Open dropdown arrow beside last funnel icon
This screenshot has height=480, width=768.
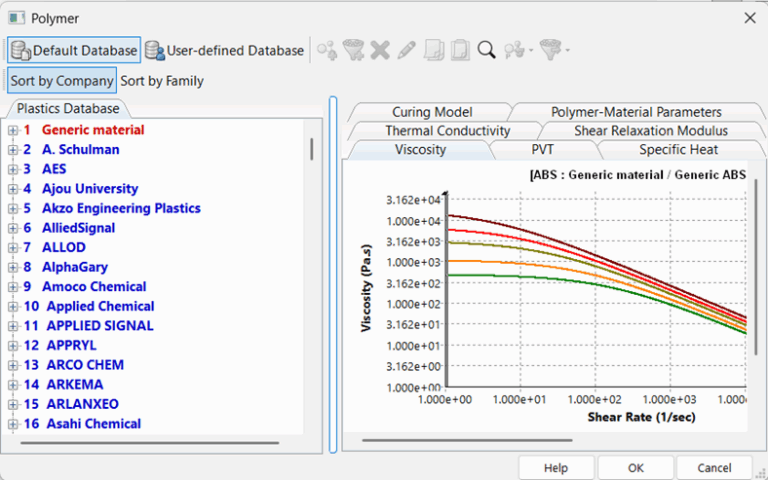(x=567, y=50)
